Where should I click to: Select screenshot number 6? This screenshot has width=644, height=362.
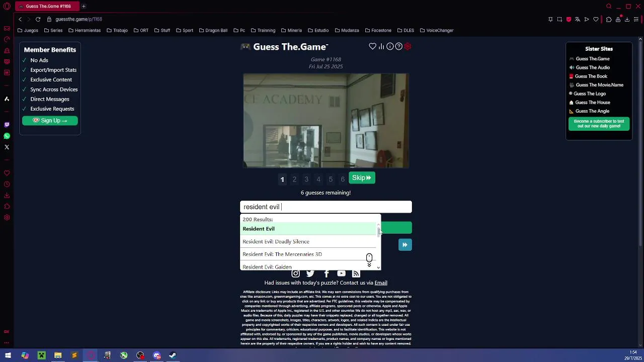[x=343, y=179]
